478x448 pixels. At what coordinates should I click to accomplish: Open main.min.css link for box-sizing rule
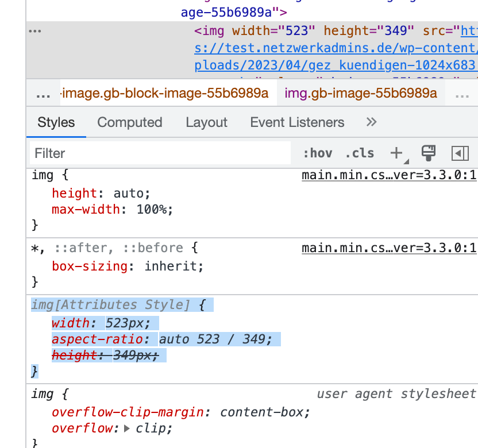point(389,248)
